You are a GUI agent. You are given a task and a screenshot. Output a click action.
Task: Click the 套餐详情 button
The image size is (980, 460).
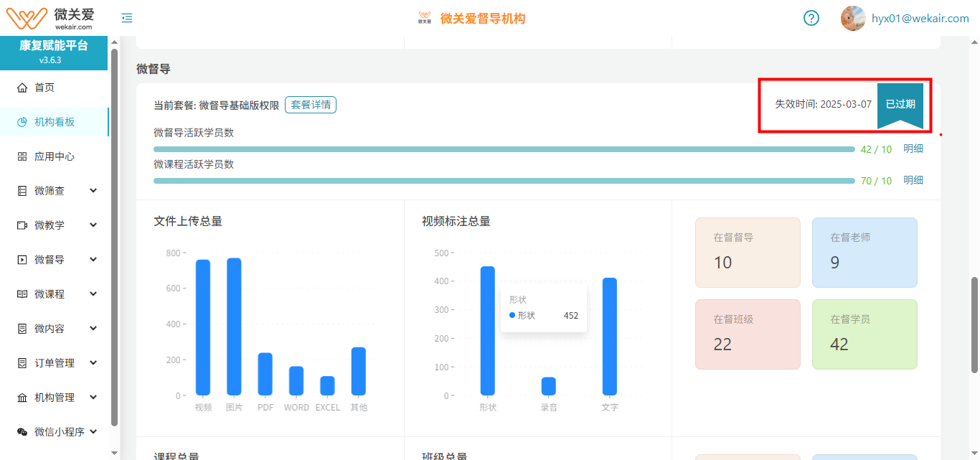coord(311,105)
